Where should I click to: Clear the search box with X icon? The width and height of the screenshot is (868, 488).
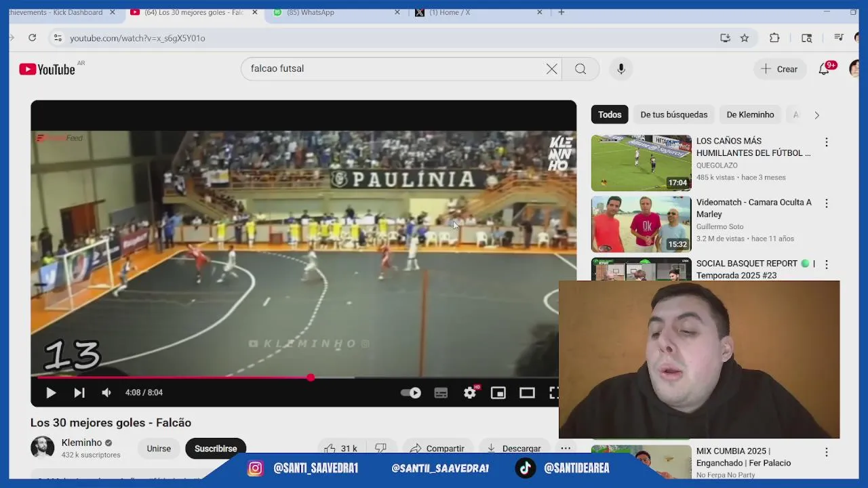(x=552, y=68)
